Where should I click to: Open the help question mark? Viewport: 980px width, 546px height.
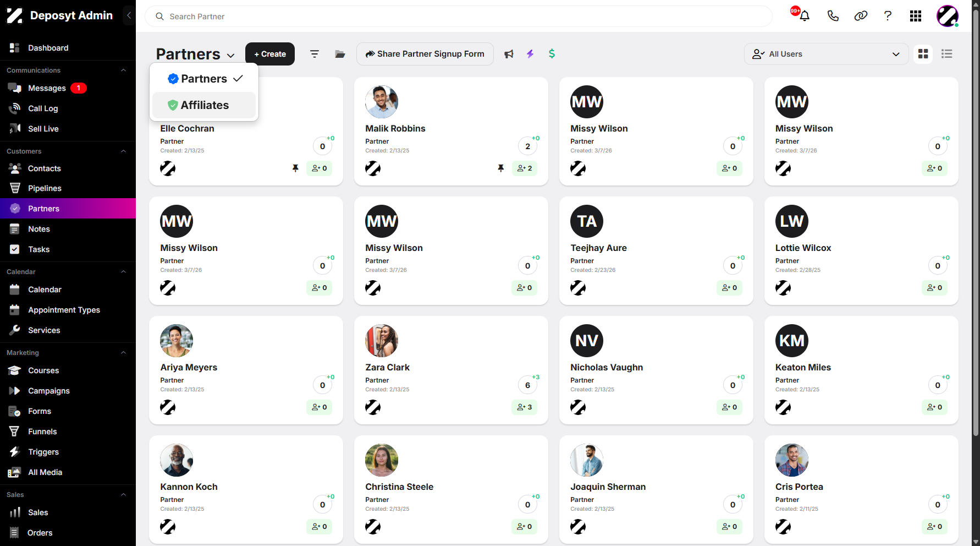(888, 16)
